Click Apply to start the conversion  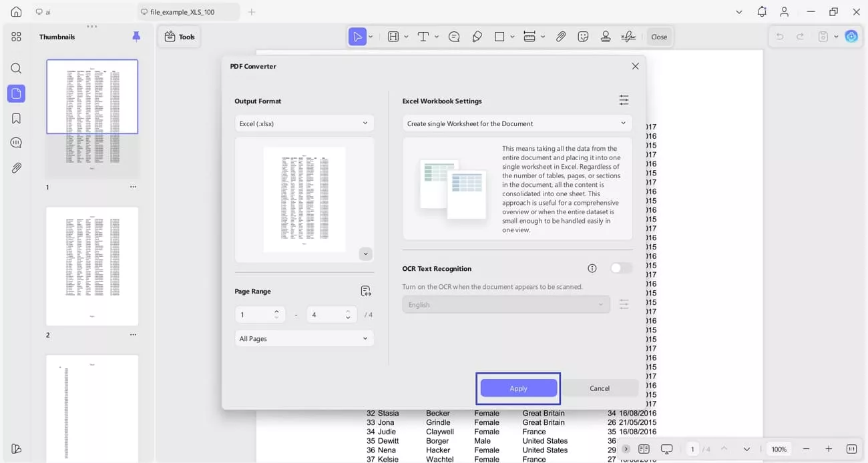pos(518,388)
